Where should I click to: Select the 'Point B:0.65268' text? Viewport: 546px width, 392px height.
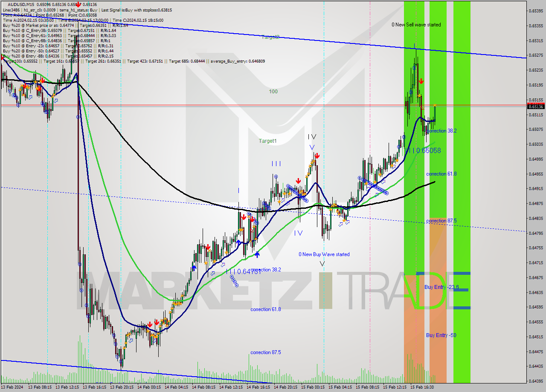[50, 15]
